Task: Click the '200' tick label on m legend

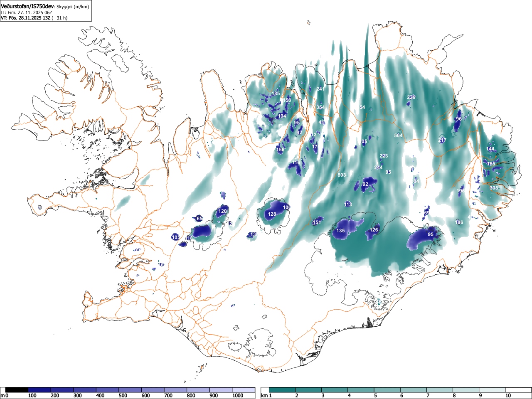Action: (55, 396)
